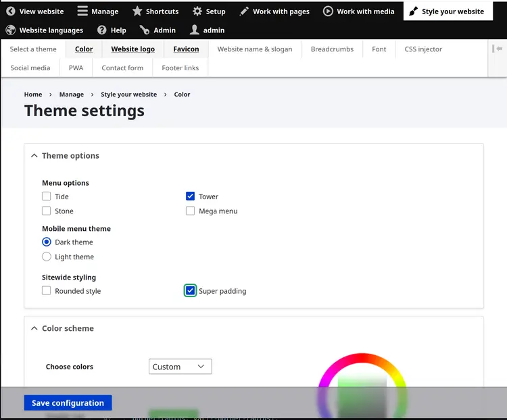Screen dimensions: 507x420
Task: Click Save configuration button
Action: pyautogui.click(x=68, y=403)
